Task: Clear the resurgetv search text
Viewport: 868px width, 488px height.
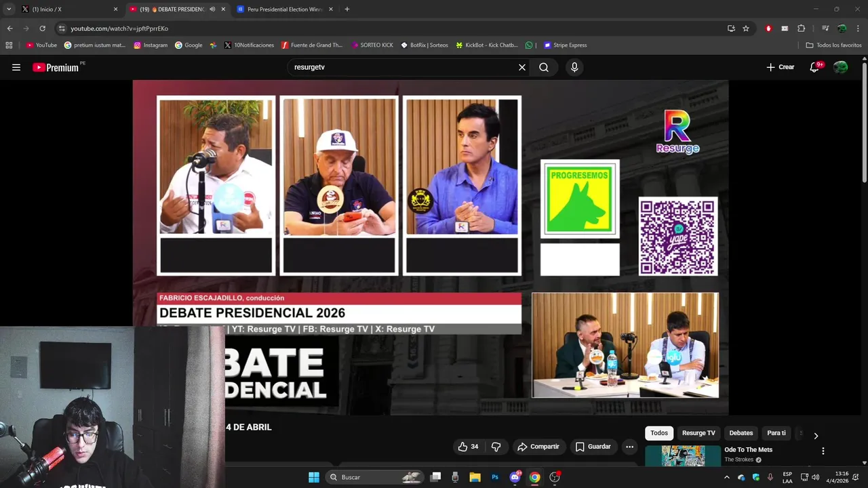Action: pos(522,67)
